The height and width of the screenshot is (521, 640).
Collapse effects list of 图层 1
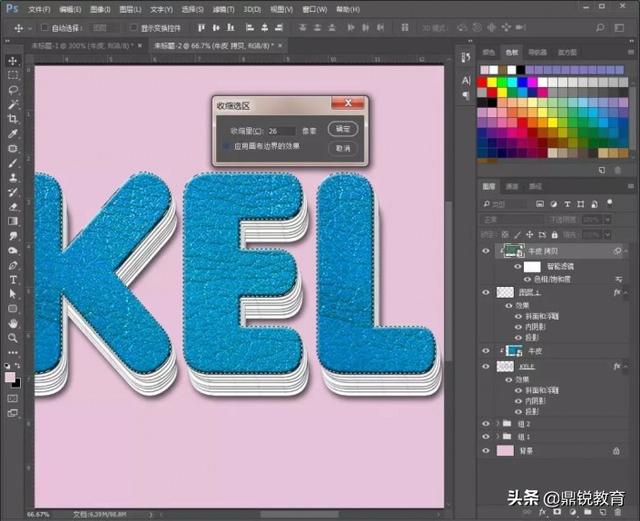(626, 292)
